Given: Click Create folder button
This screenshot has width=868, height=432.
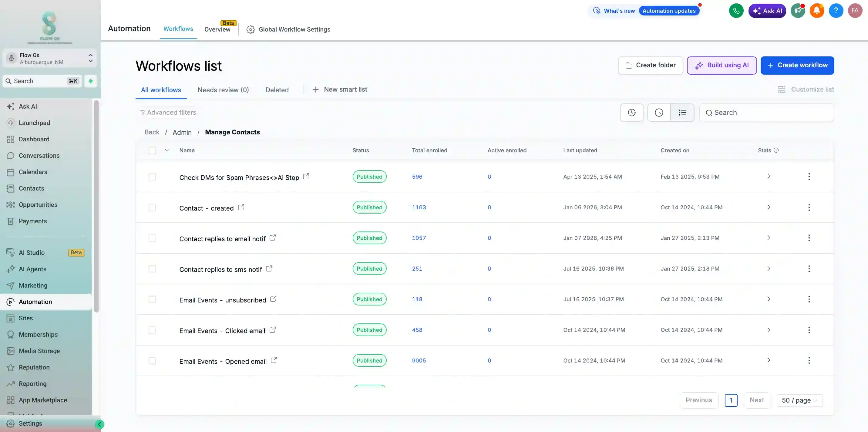Looking at the screenshot, I should tap(650, 65).
